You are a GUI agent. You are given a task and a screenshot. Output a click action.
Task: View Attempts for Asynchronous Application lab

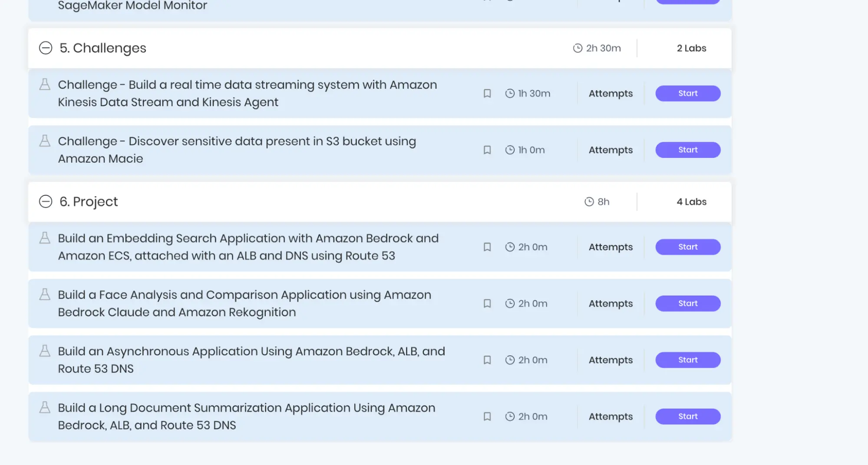click(611, 360)
